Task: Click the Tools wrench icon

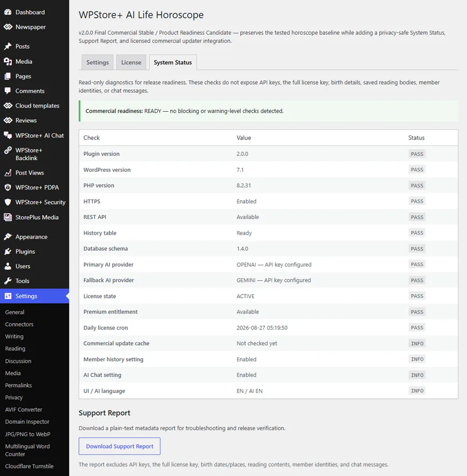Action: [x=8, y=281]
